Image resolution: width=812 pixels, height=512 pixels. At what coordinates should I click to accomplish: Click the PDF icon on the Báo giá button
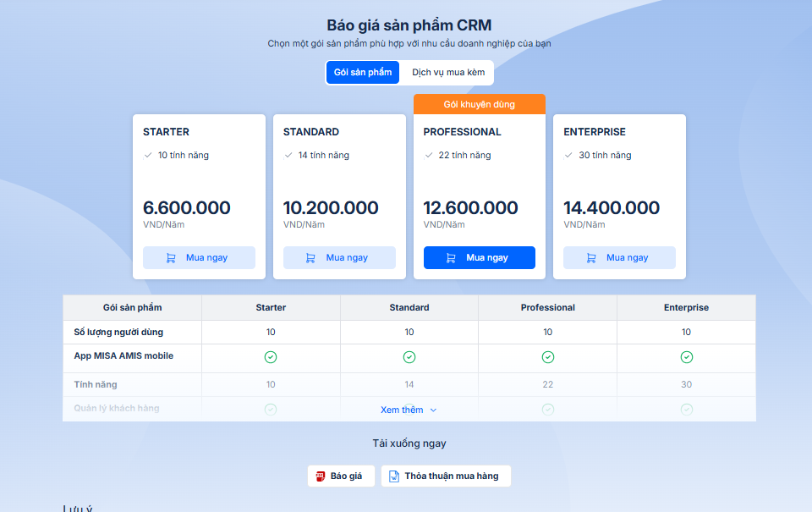click(321, 476)
